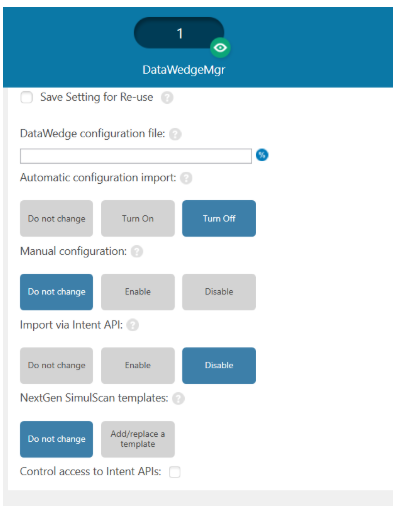Focus the DataWedge configuration file field
Viewport: 397px width, 508px height.
click(136, 156)
